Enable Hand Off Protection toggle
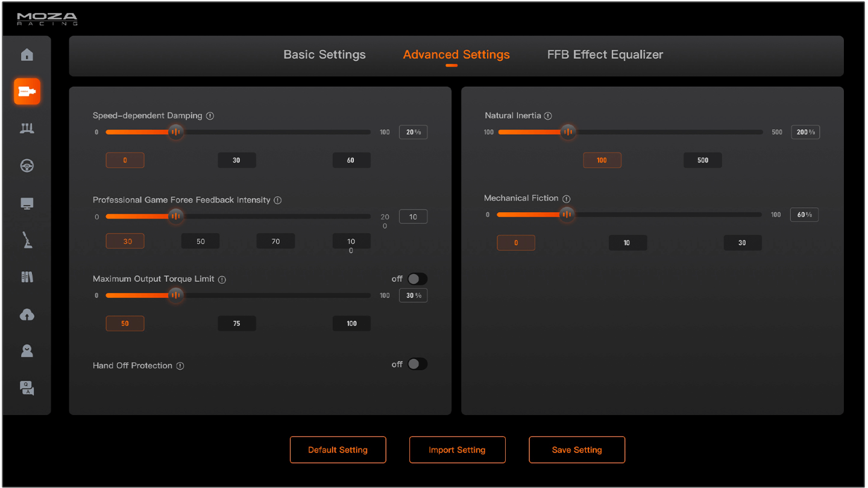This screenshot has height=488, width=868. 417,364
